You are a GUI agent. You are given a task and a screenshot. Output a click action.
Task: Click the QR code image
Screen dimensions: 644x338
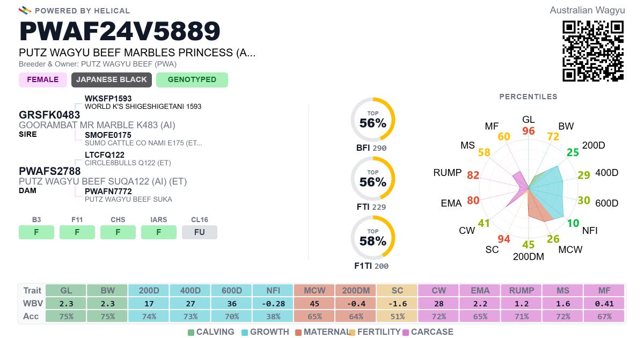tap(593, 51)
